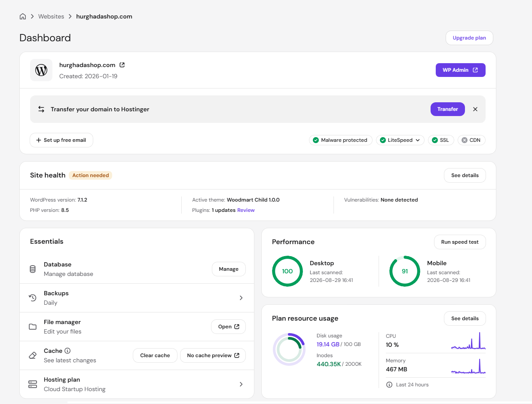Select WordPress version 7.1.2 text
Viewport: 532px width, 404px height.
(58, 200)
